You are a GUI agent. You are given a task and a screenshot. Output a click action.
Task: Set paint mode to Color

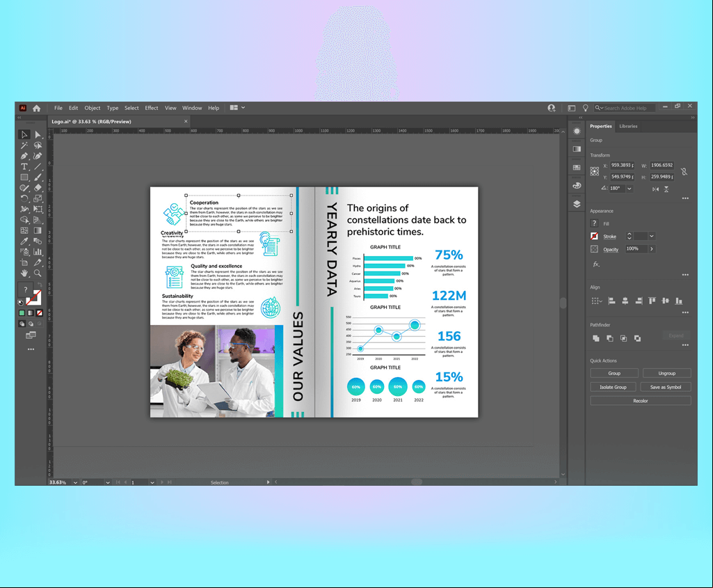pyautogui.click(x=22, y=313)
